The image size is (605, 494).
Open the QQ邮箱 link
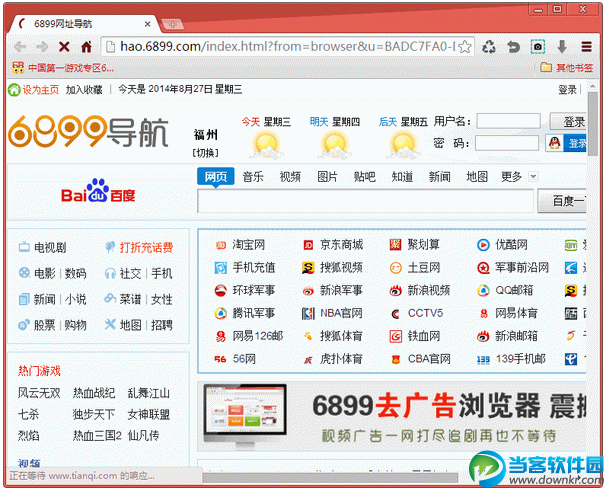click(x=514, y=290)
